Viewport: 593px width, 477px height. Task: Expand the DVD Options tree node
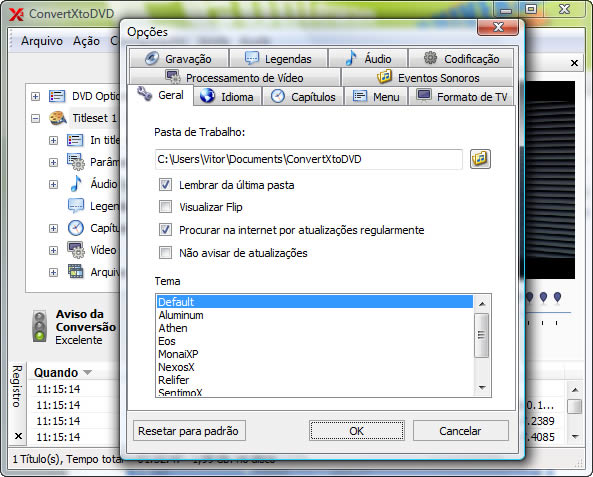click(35, 96)
